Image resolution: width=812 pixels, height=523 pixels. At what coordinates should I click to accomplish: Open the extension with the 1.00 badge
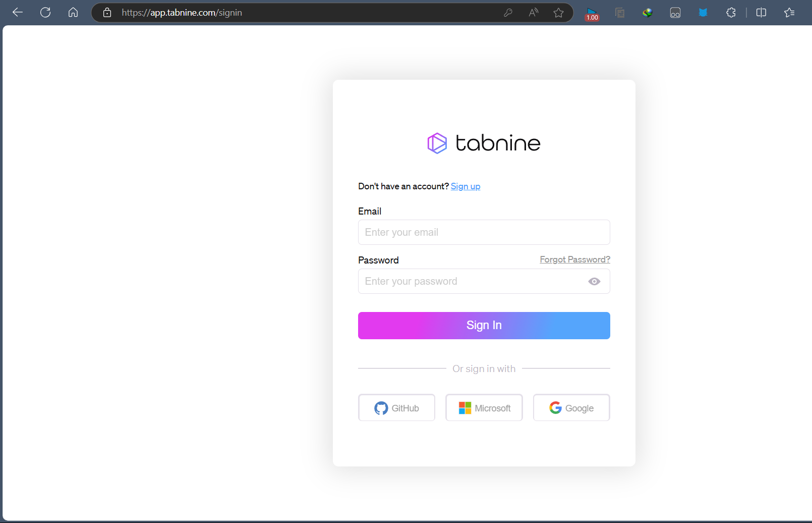[592, 14]
